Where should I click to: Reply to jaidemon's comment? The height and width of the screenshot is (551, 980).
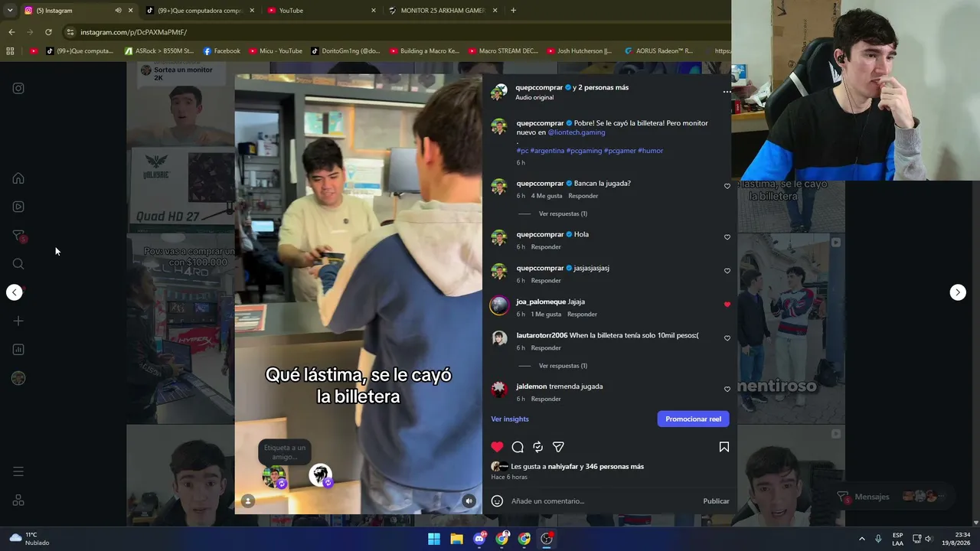(x=546, y=399)
